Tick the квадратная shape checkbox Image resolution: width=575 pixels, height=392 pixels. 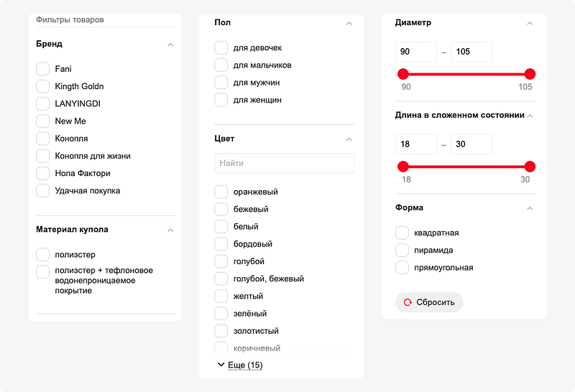(402, 233)
